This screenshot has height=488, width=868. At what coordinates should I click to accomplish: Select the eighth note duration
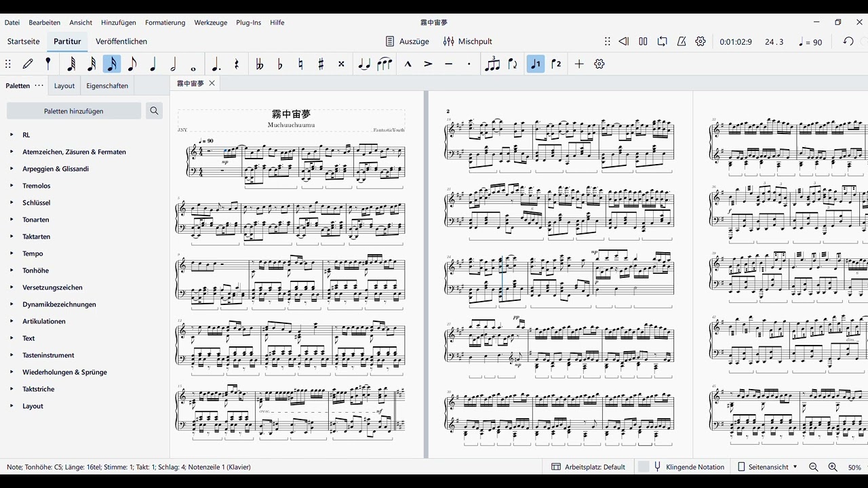point(132,64)
